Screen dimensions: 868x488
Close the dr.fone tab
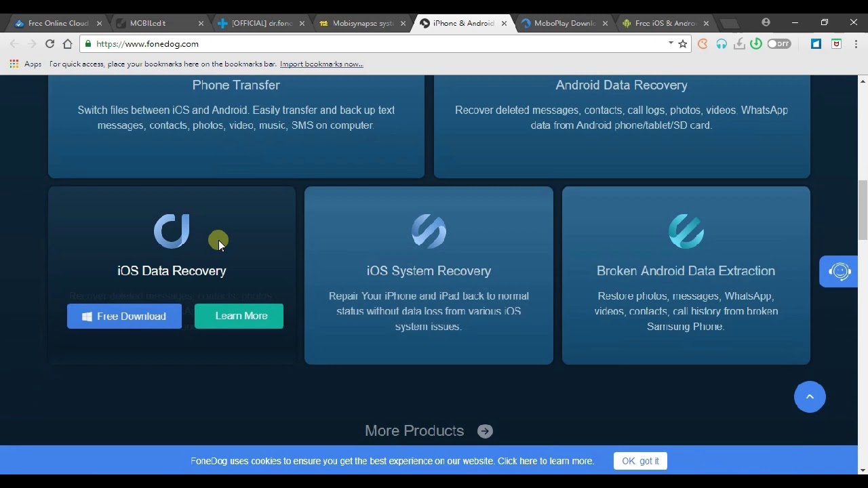point(302,23)
